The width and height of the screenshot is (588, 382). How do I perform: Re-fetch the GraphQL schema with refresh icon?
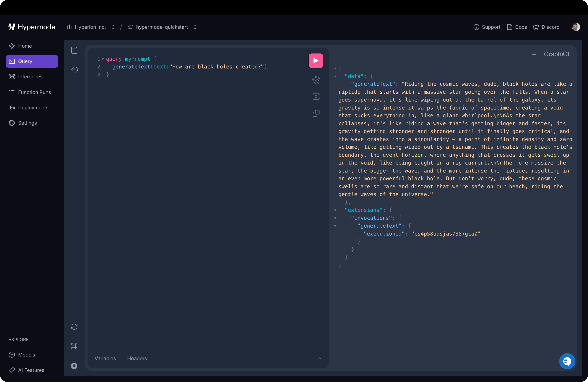point(74,327)
